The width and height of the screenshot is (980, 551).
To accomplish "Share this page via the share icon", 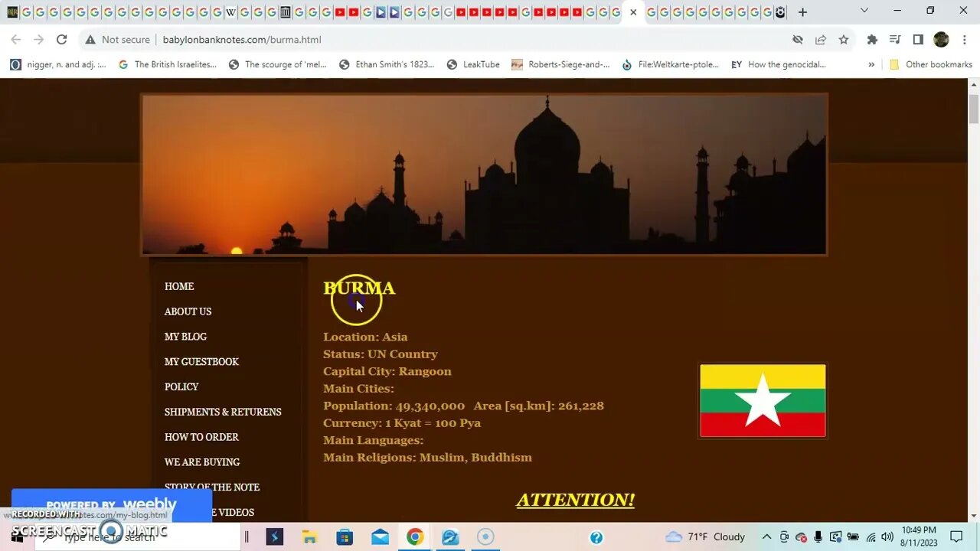I will [x=821, y=40].
